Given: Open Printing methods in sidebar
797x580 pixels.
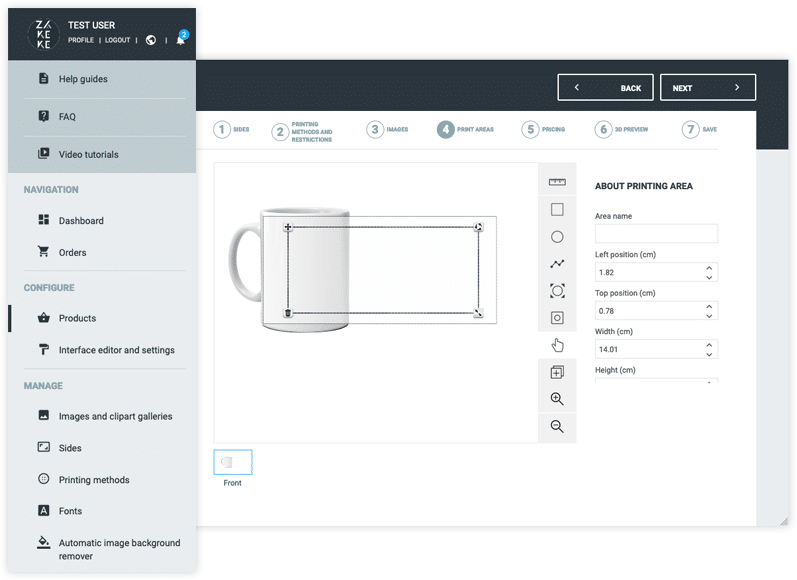Looking at the screenshot, I should (x=94, y=480).
